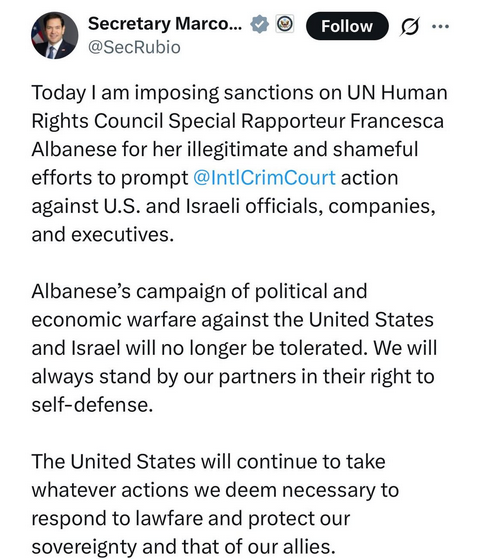Image resolution: width=500 pixels, height=559 pixels.
Task: Follow the Secretary Marco Rubio account
Action: pos(347,26)
